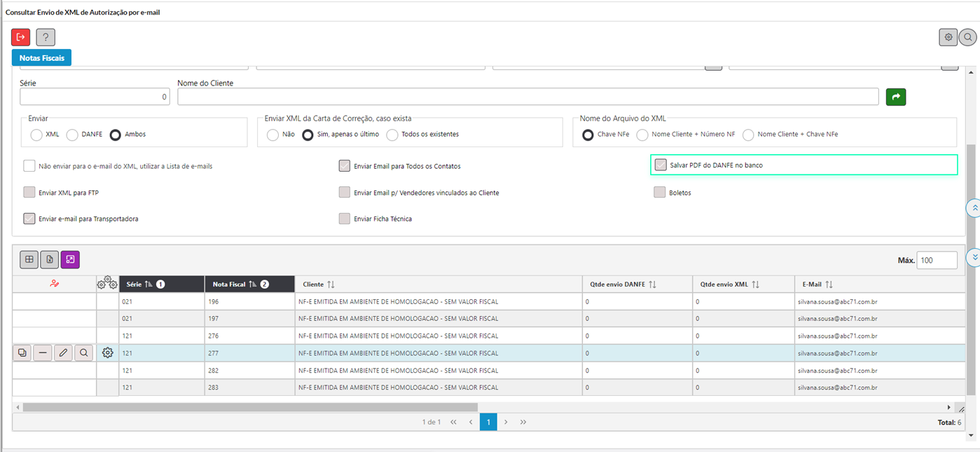Viewport: 980px width, 452px height.
Task: Go to the previous page of results
Action: point(471,422)
